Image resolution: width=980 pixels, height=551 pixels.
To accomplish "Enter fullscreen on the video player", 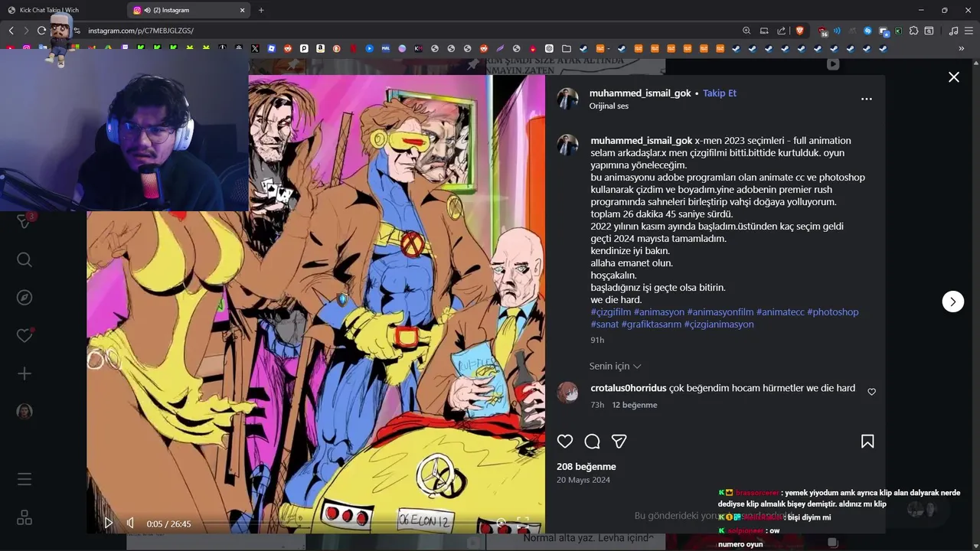I will pos(523,523).
